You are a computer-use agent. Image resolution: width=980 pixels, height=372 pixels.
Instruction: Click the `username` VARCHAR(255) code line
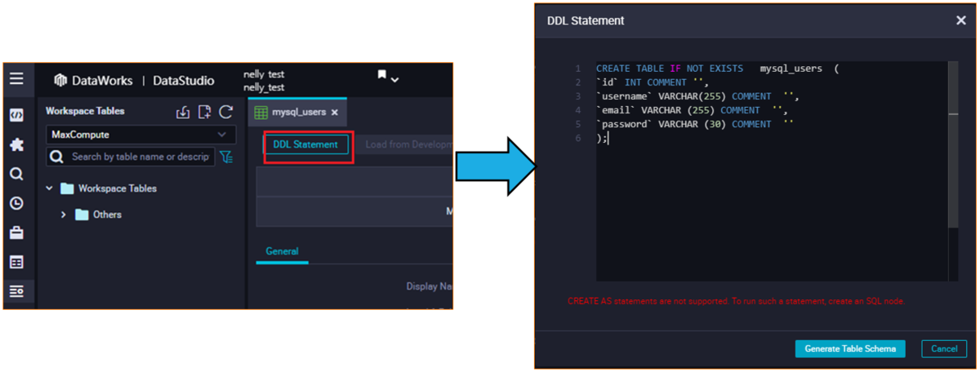698,96
